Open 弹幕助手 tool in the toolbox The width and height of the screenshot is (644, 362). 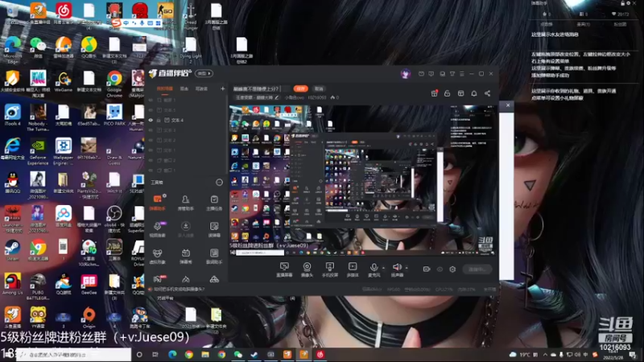[157, 203]
